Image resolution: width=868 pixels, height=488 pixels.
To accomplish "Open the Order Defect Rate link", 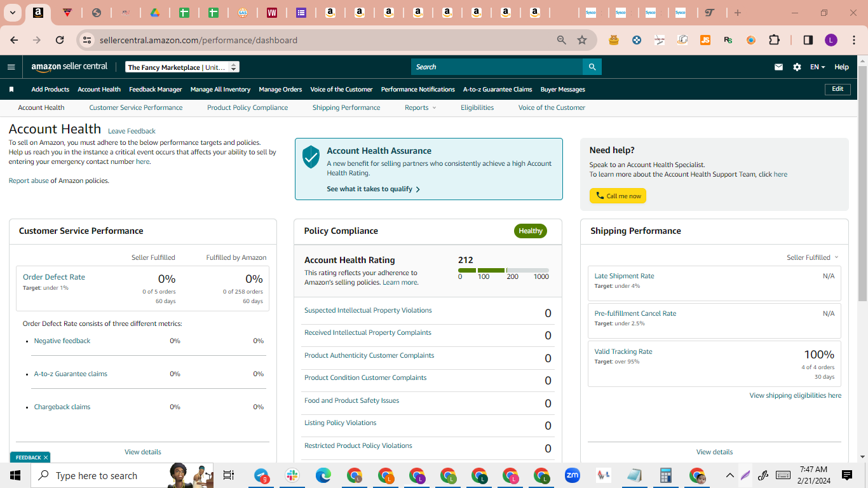I will [x=54, y=277].
